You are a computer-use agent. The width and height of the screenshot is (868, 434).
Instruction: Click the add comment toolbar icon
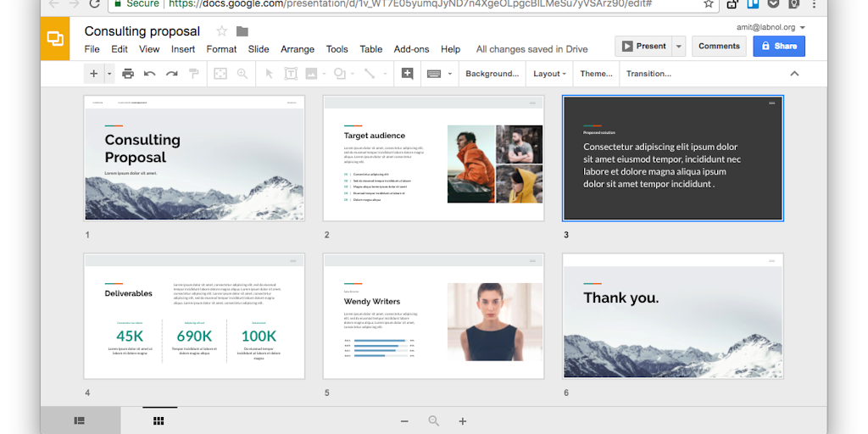click(x=407, y=74)
